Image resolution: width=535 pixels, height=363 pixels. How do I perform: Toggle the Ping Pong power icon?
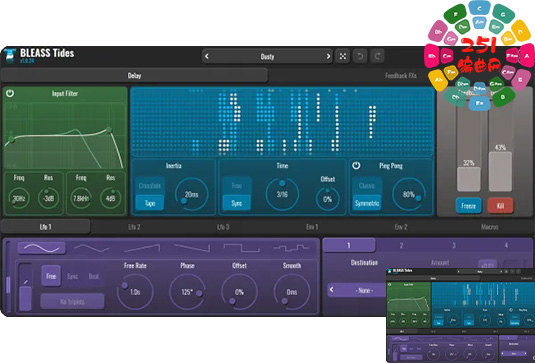point(356,165)
